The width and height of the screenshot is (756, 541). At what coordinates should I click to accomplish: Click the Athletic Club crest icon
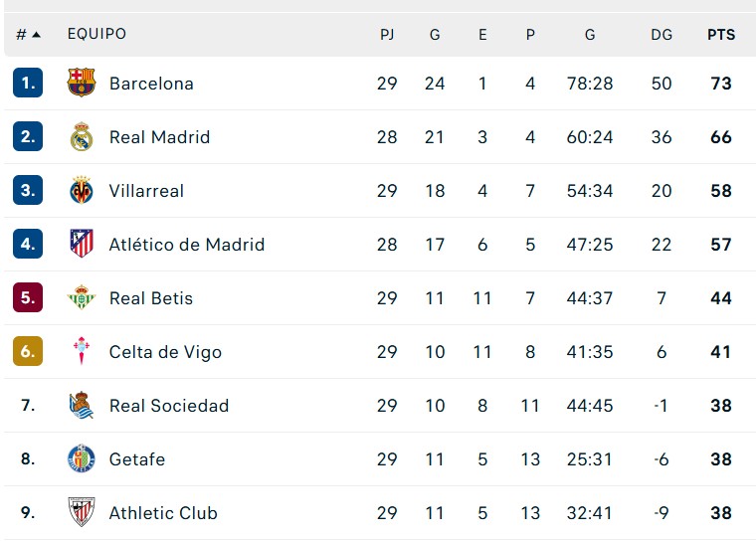tap(82, 513)
